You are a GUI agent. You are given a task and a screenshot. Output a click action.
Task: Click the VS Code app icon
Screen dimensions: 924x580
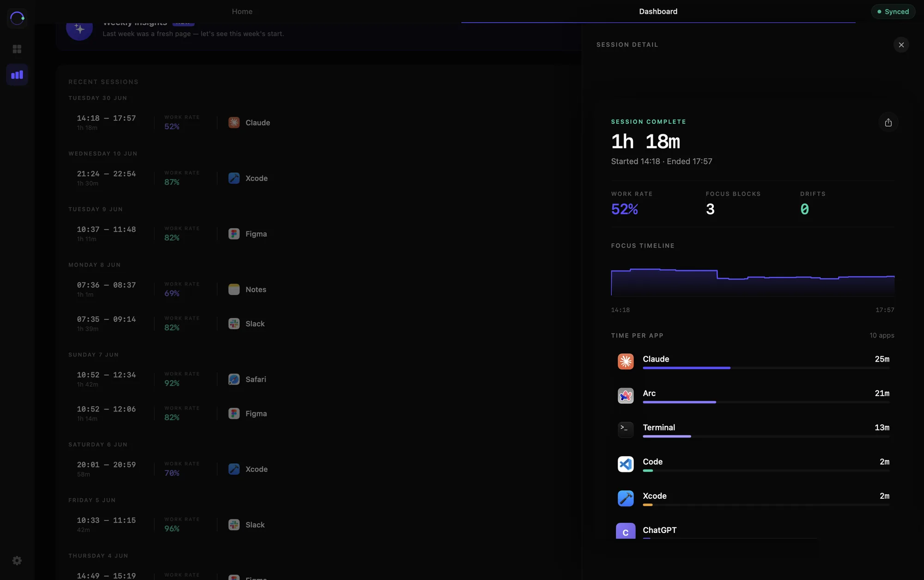(x=626, y=464)
